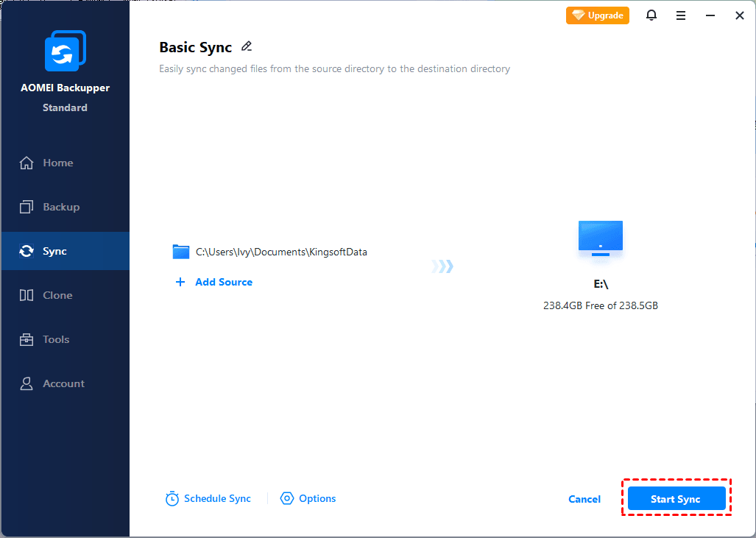
Task: Open Schedule Sync settings
Action: pyautogui.click(x=208, y=498)
